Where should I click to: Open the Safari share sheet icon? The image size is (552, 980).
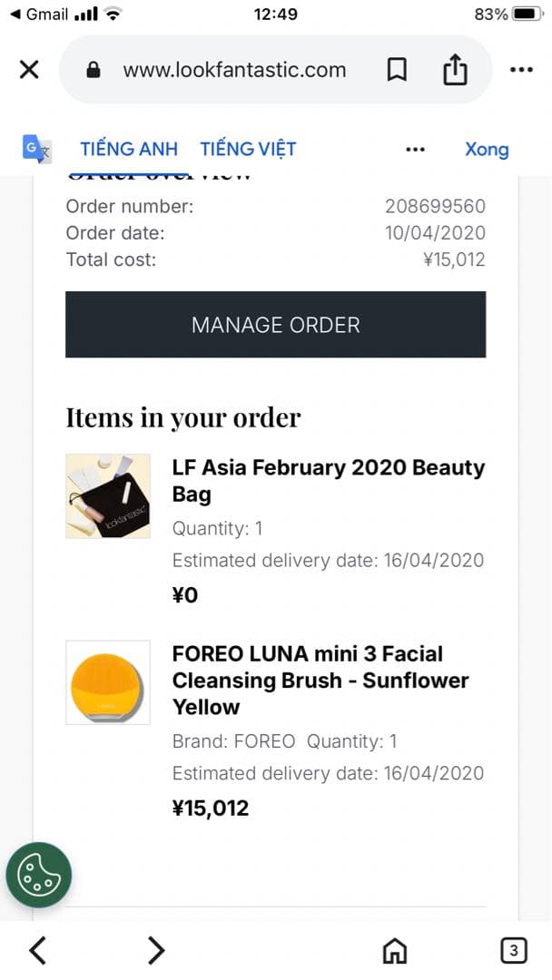tap(456, 69)
